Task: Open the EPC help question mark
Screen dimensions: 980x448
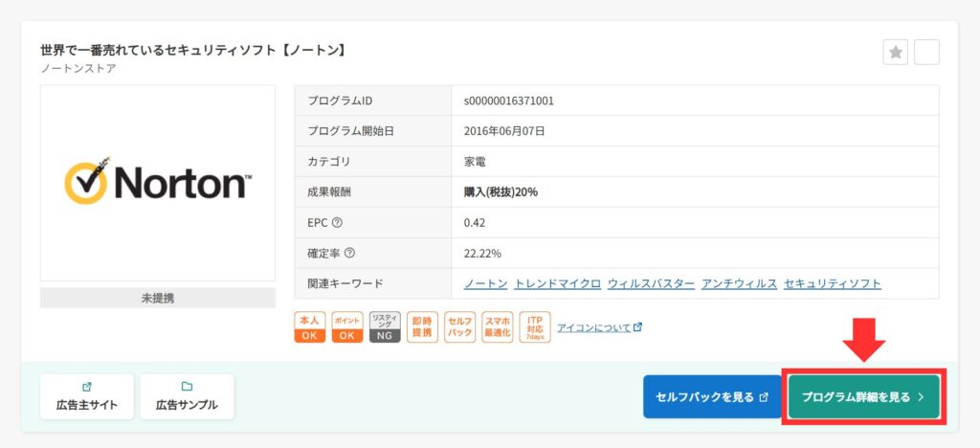Action: pos(337,223)
